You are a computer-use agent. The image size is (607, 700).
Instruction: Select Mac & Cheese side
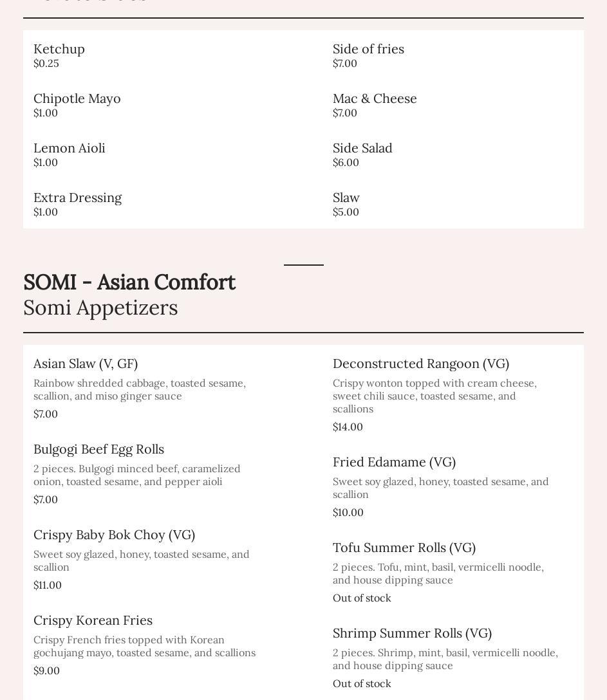[x=375, y=98]
